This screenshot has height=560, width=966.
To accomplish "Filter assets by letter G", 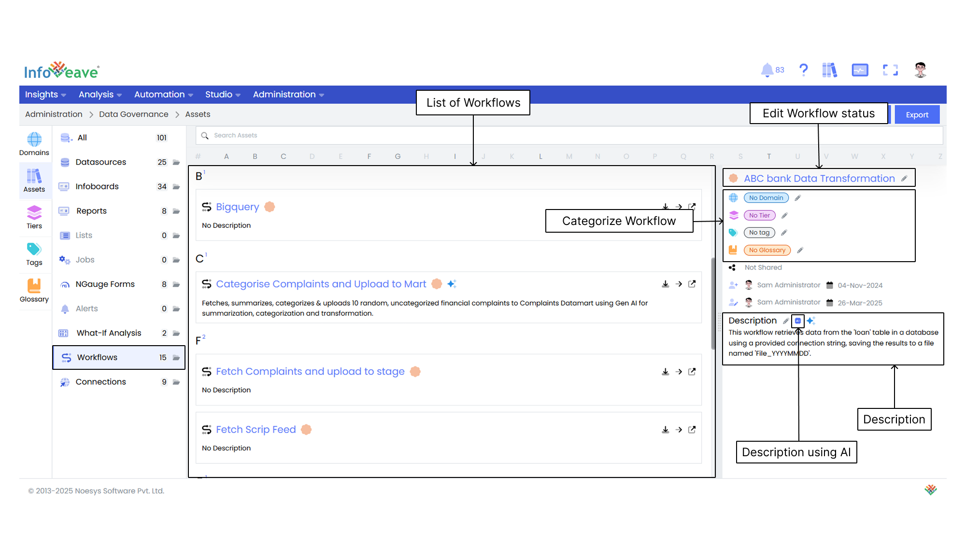I will (x=398, y=156).
